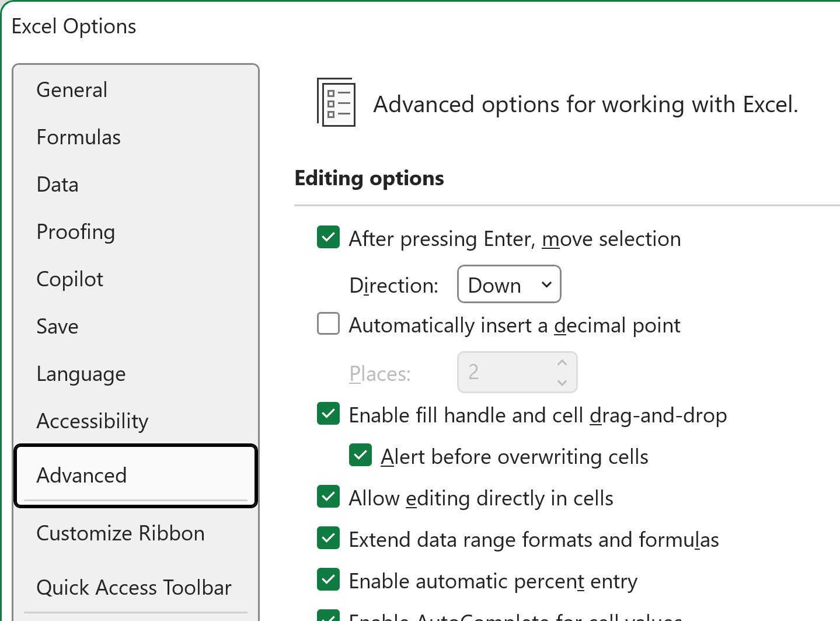Open the Customize Ribbon page
The height and width of the screenshot is (621, 840).
pos(120,533)
